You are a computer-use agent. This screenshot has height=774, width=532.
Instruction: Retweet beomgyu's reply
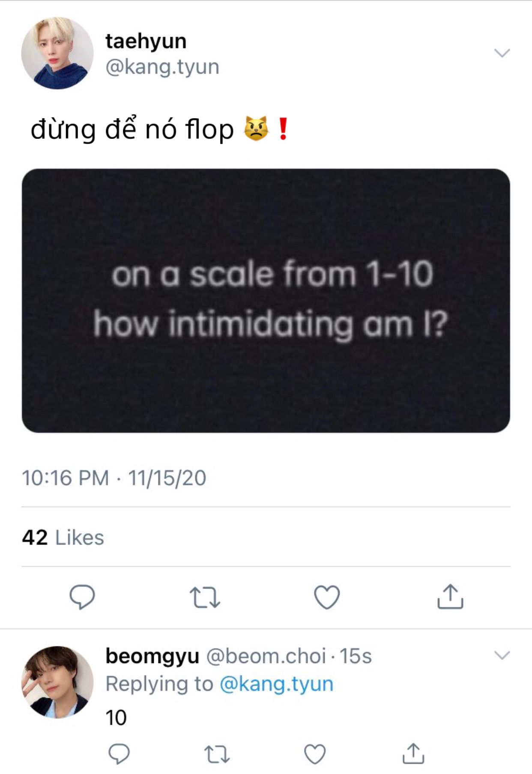(217, 754)
